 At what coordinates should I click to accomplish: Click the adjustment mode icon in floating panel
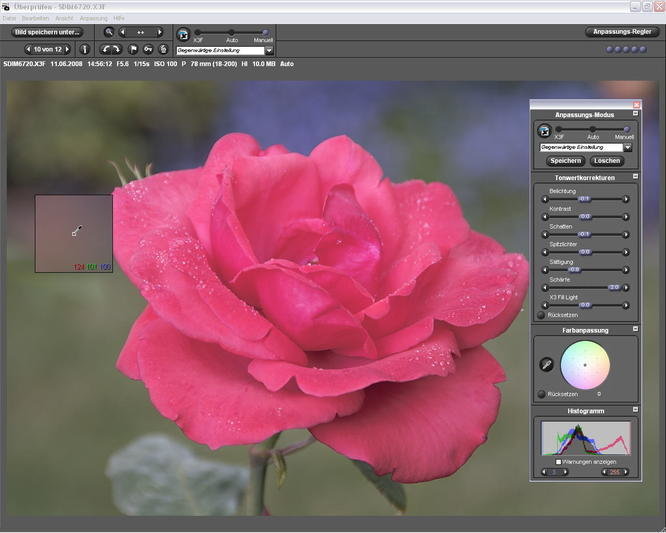[x=544, y=131]
